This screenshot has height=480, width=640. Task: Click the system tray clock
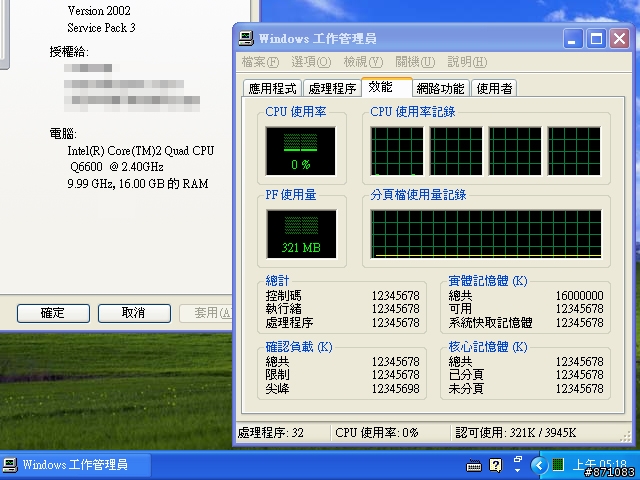click(600, 464)
